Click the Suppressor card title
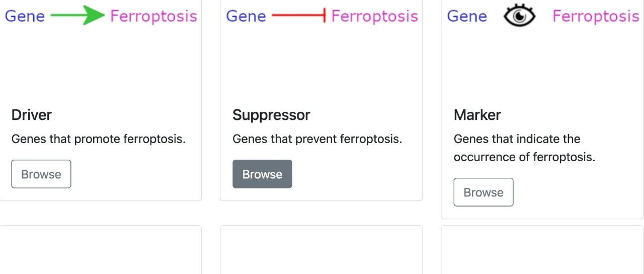Viewport: 644px width, 274px height. tap(271, 115)
